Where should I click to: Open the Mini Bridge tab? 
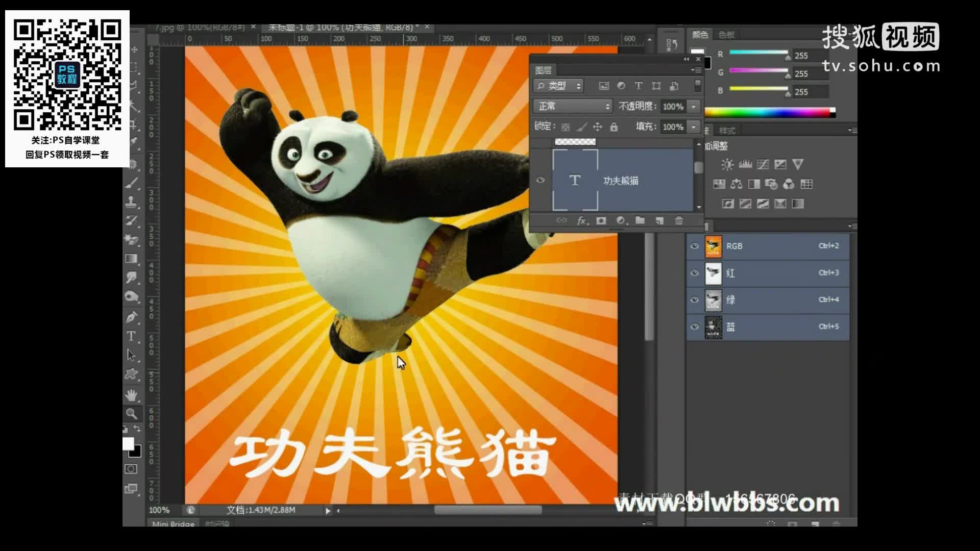pyautogui.click(x=173, y=524)
